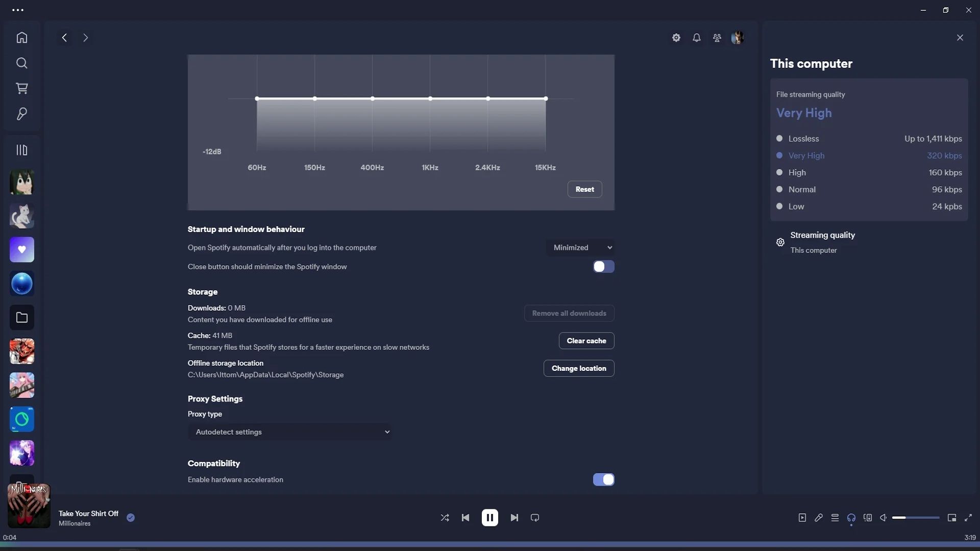The height and width of the screenshot is (551, 980).
Task: Disable hardware acceleration
Action: tap(604, 480)
